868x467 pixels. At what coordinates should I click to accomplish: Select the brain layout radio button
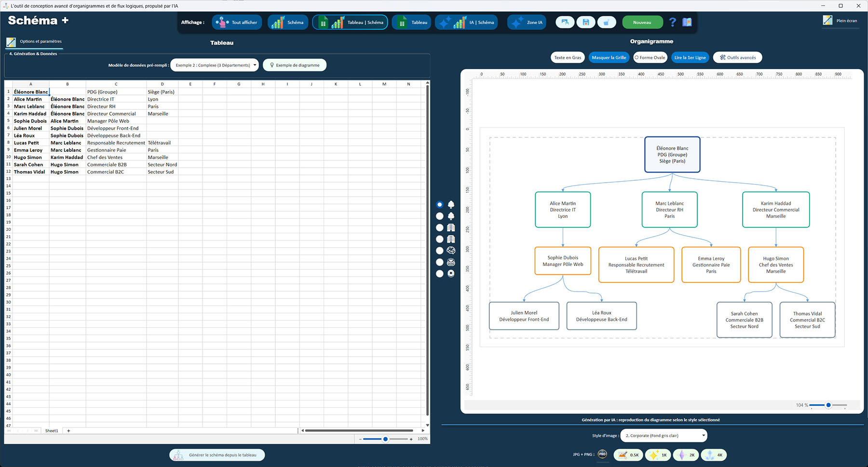click(x=439, y=251)
